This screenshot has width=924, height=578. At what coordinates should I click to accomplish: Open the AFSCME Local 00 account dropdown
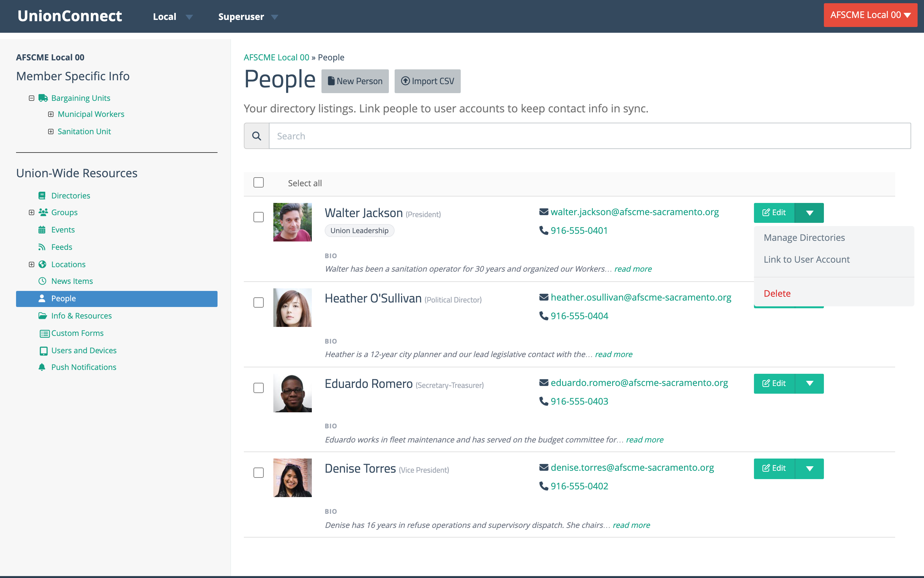pos(870,15)
